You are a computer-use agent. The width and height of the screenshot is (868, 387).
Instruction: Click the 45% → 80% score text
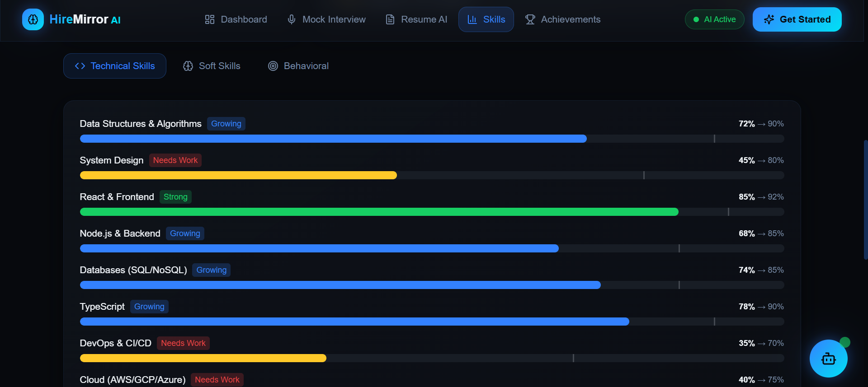761,160
